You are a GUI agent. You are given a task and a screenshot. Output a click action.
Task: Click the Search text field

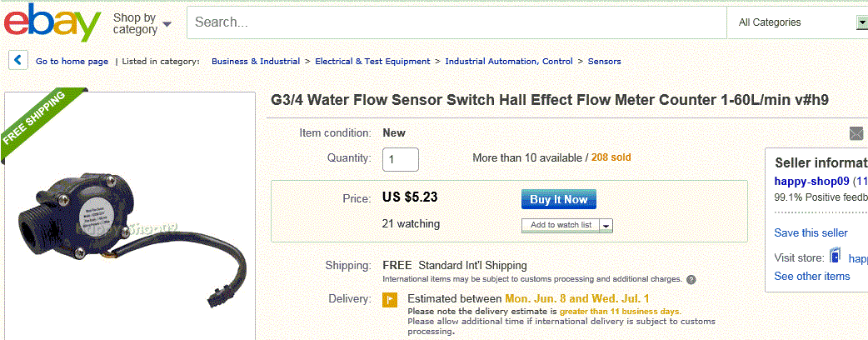pyautogui.click(x=456, y=22)
